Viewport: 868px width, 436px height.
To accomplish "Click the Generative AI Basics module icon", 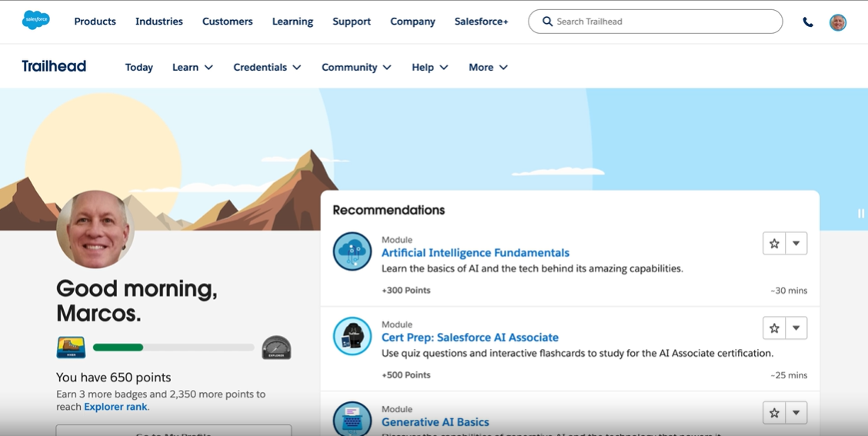I will (x=352, y=419).
